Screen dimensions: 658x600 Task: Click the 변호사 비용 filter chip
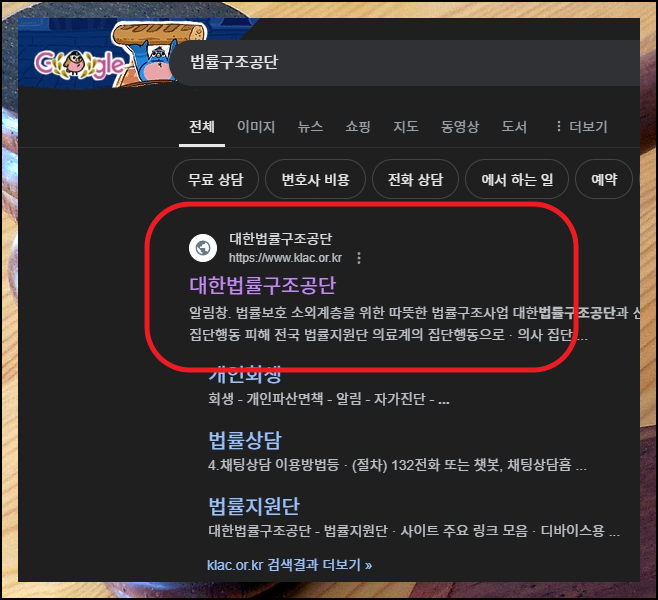[316, 179]
